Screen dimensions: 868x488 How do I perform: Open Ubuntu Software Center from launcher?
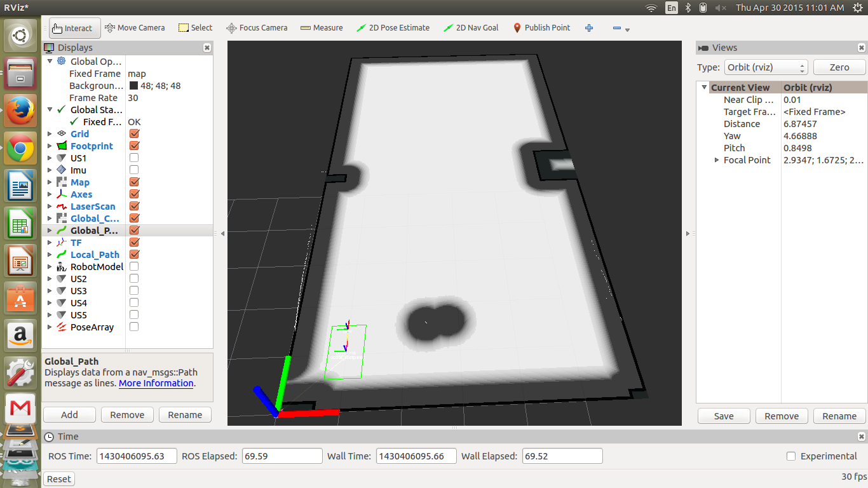[x=20, y=298]
